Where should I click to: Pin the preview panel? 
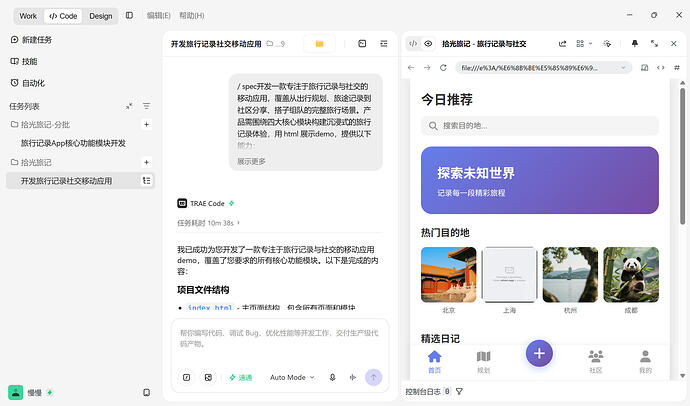click(x=635, y=44)
